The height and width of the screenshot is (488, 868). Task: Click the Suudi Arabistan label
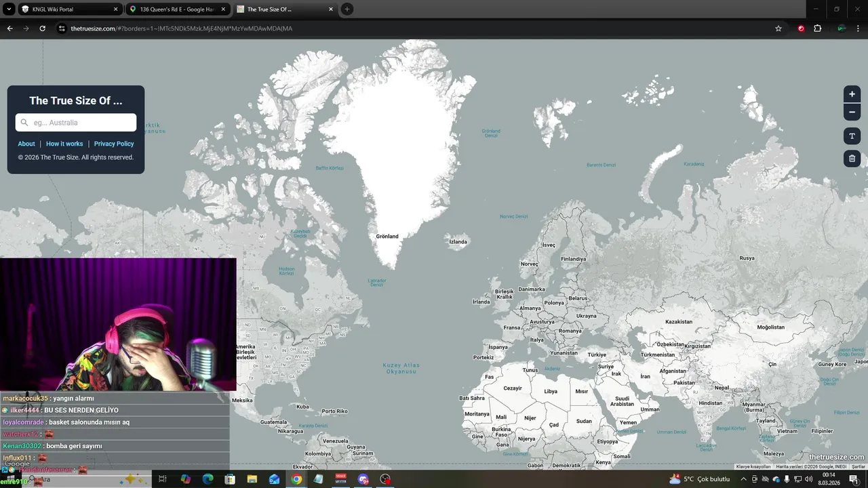tap(622, 401)
